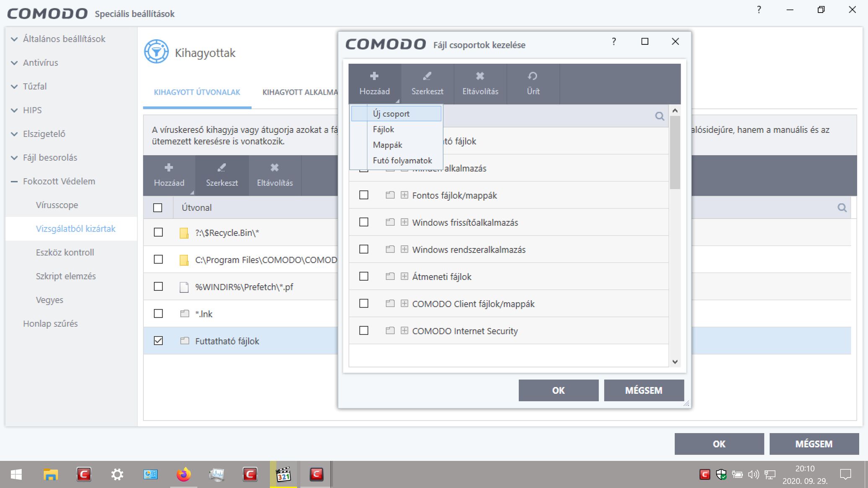
Task: Switch to the KIHAGYOTT ÚTVONALAK tab
Action: point(197,92)
